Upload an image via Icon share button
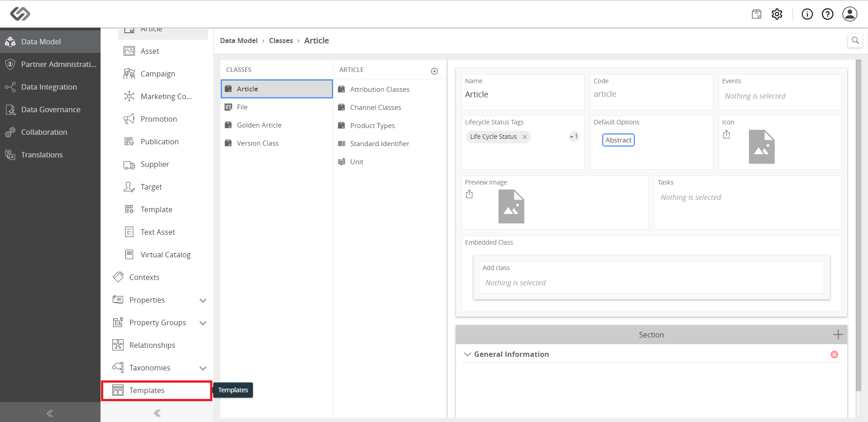 click(727, 134)
